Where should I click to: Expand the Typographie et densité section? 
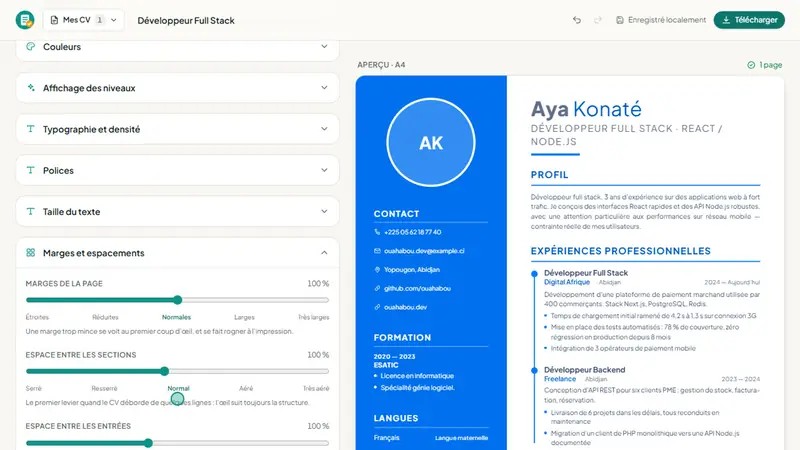tap(178, 129)
